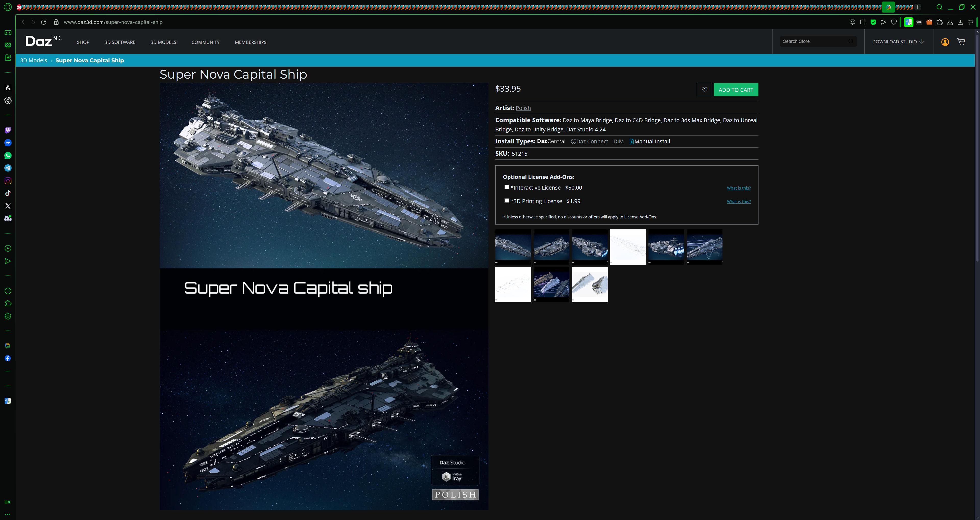
Task: Open TikTok in sidebar
Action: tap(8, 193)
